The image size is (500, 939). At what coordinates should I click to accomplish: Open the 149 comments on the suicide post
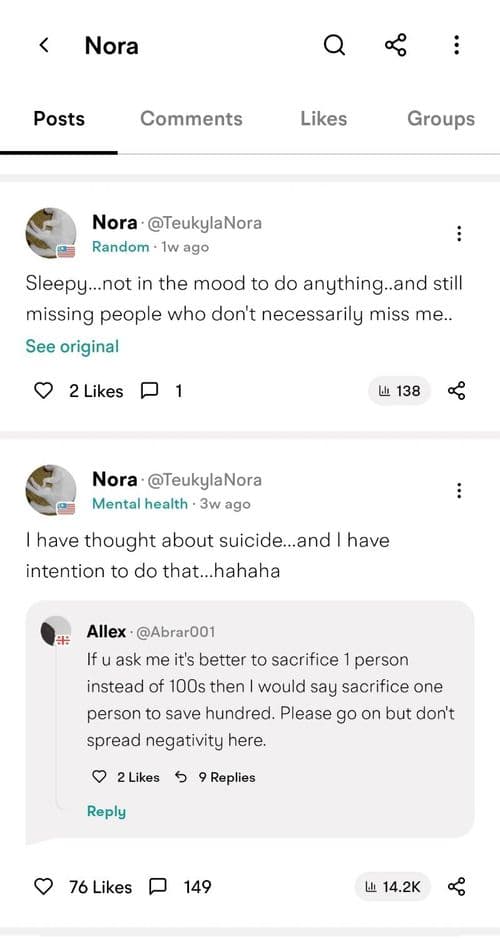coord(180,886)
